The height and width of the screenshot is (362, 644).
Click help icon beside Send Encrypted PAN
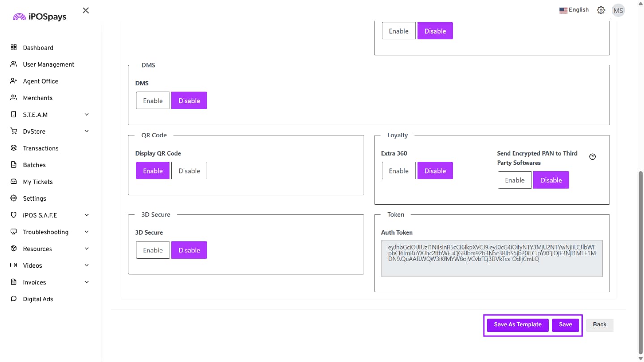tap(593, 156)
